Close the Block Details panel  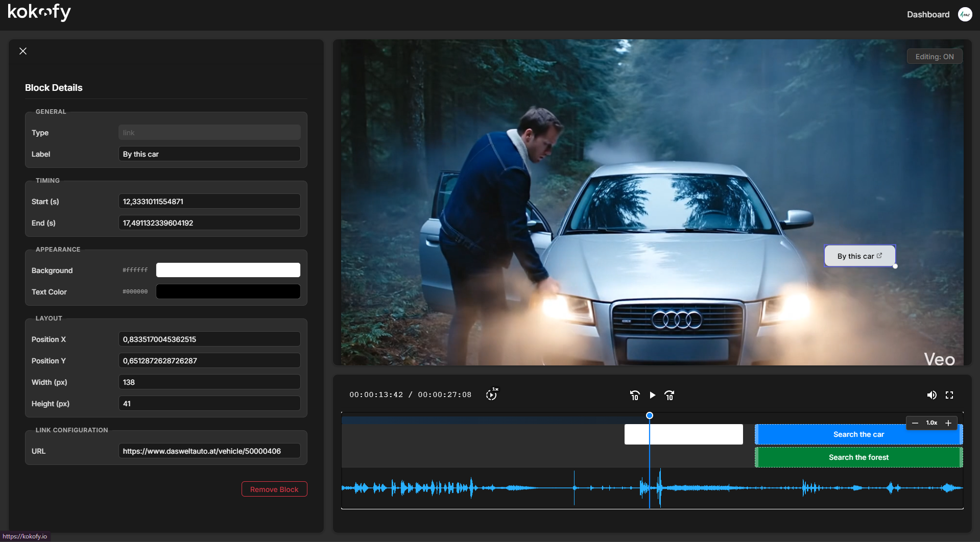coord(23,51)
